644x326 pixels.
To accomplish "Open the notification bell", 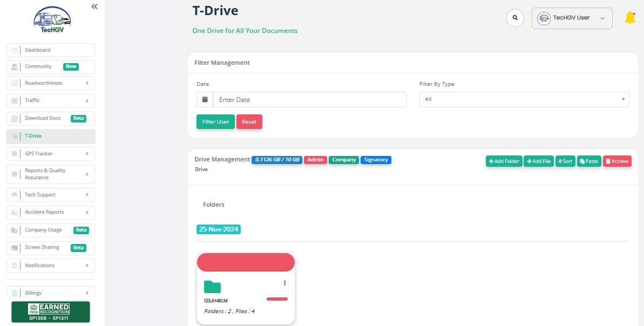I will (x=630, y=18).
